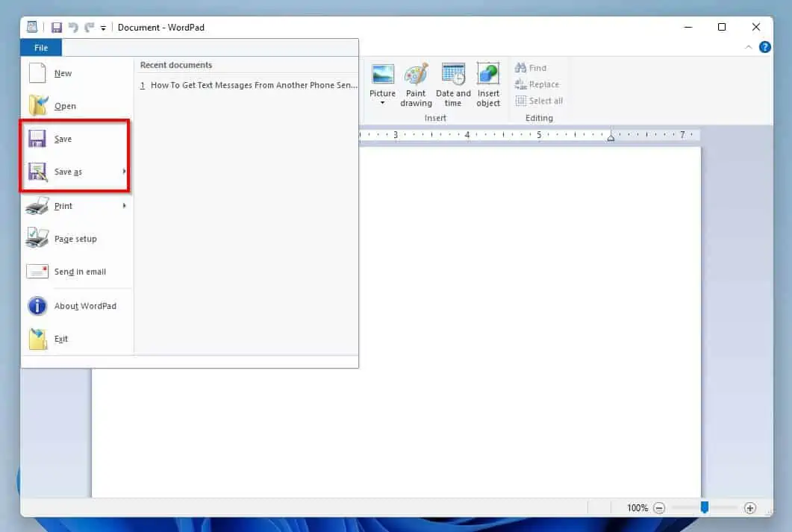Open the Customize Quick Access Toolbar dropdown

103,28
